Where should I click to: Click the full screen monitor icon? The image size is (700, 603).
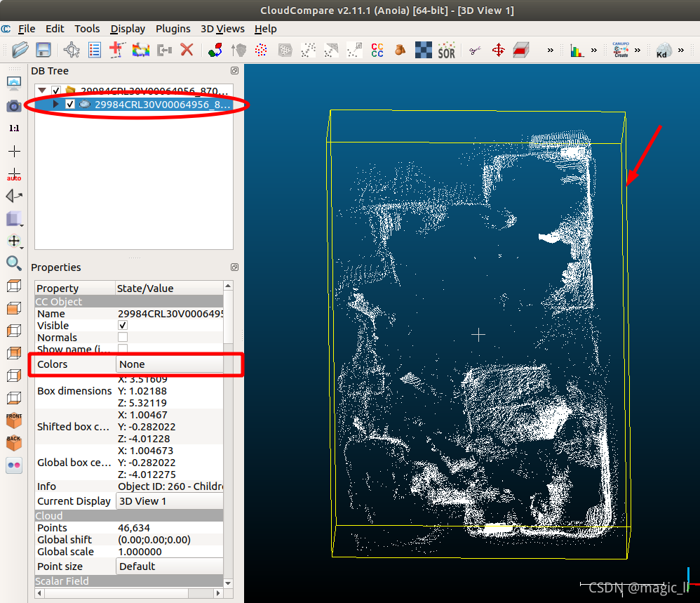14,83
